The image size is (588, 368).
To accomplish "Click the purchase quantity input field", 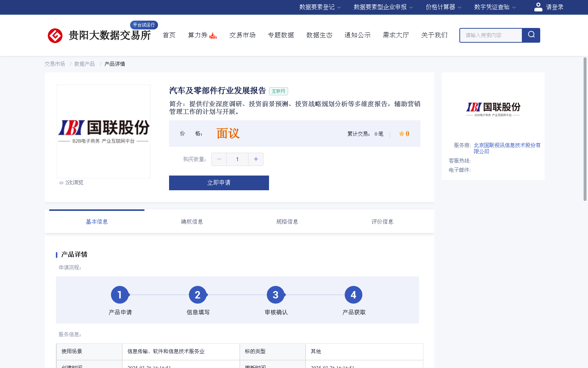I will [x=237, y=159].
